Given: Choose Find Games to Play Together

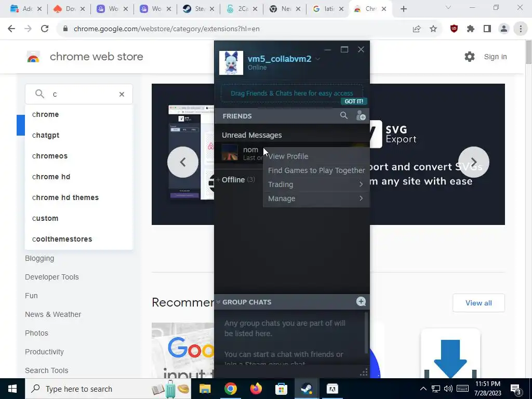Looking at the screenshot, I should pos(316,170).
